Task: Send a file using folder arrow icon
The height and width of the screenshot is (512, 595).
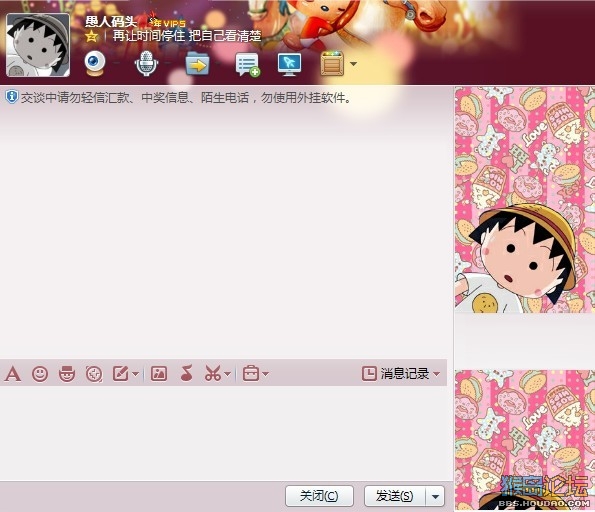Action: (197, 64)
